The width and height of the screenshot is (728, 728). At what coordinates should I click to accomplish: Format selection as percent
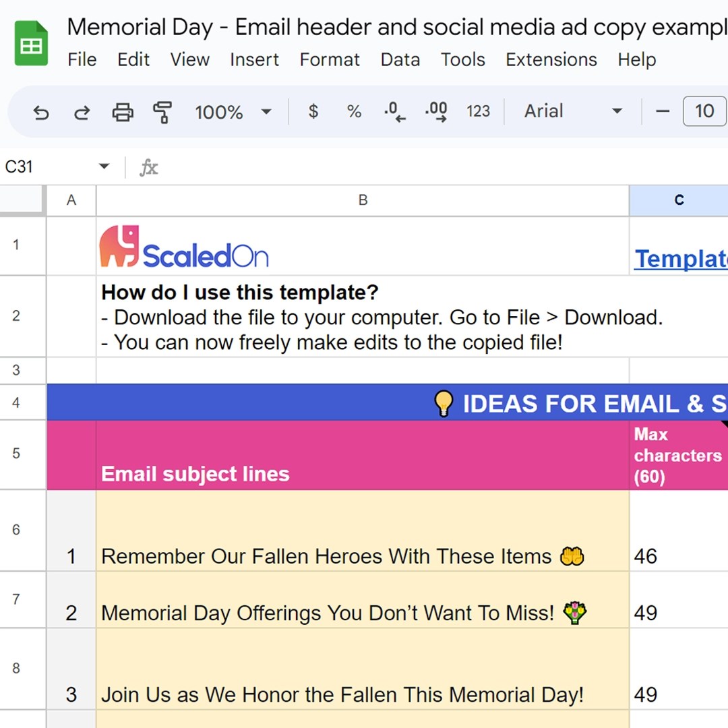[353, 112]
